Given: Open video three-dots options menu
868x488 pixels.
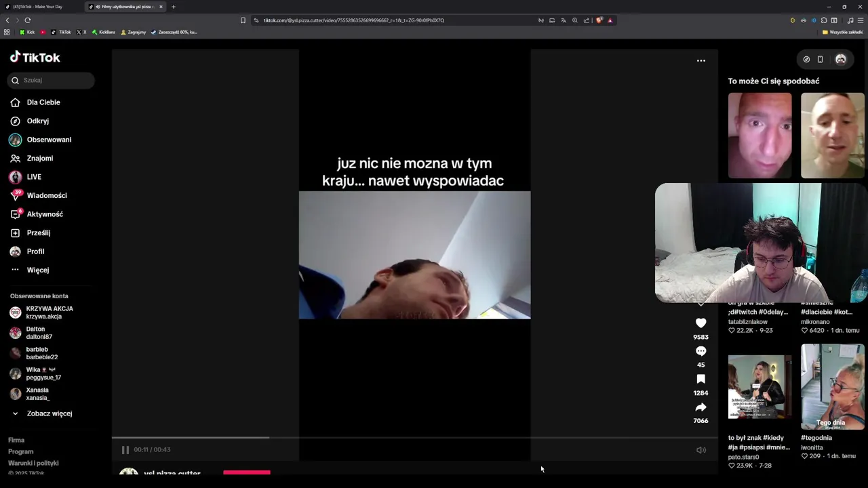Looking at the screenshot, I should [x=701, y=60].
